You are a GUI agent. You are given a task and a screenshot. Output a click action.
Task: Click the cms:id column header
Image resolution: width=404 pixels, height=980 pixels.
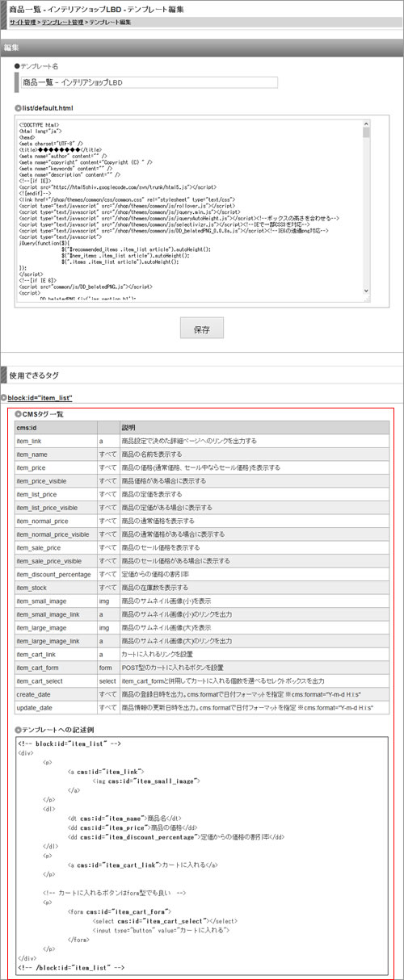(56, 427)
